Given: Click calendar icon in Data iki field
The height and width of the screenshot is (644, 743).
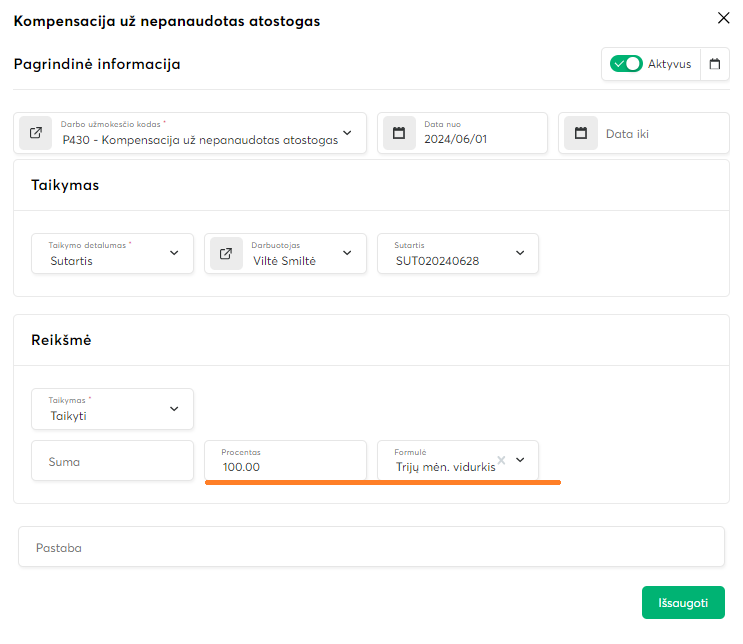Looking at the screenshot, I should tap(581, 133).
